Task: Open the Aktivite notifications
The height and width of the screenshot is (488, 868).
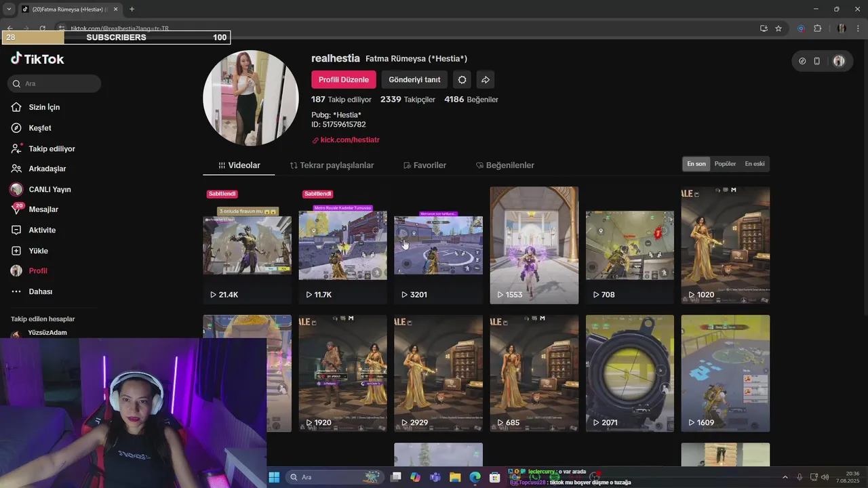Action: pyautogui.click(x=42, y=230)
